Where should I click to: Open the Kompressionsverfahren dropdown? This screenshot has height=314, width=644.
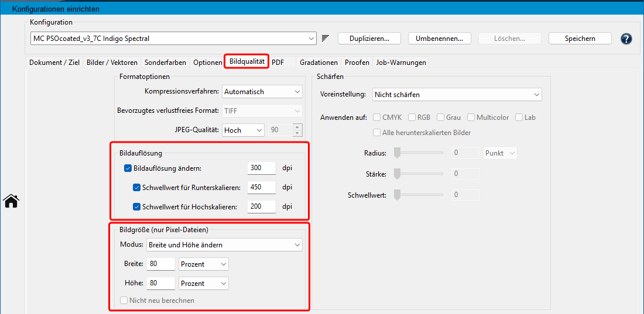point(262,92)
